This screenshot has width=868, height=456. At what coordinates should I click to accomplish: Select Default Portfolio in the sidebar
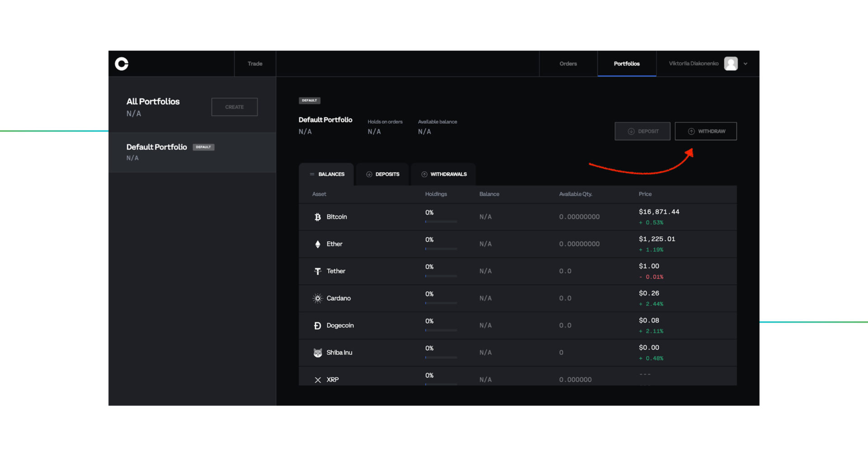click(x=156, y=147)
